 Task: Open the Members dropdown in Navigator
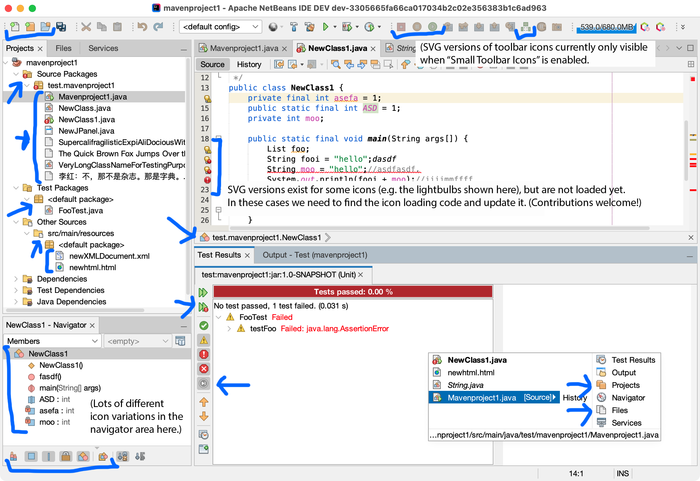[52, 341]
